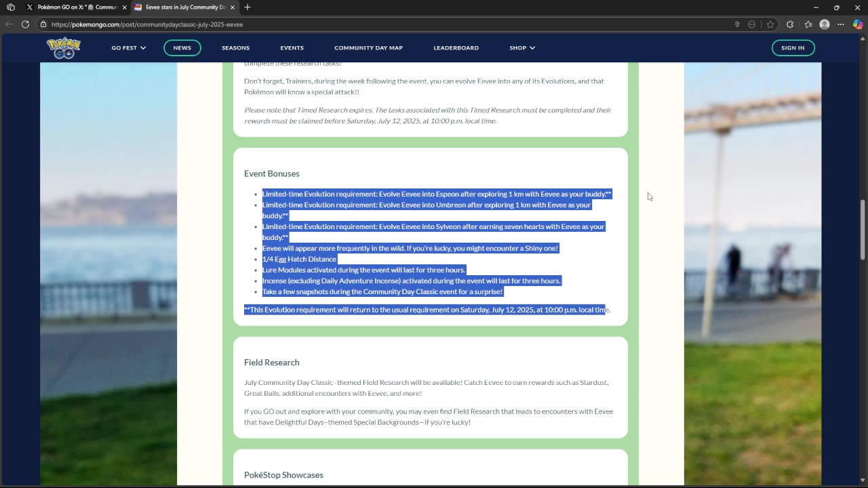Reload the page with refresh icon
Image resolution: width=868 pixels, height=488 pixels.
tap(25, 24)
